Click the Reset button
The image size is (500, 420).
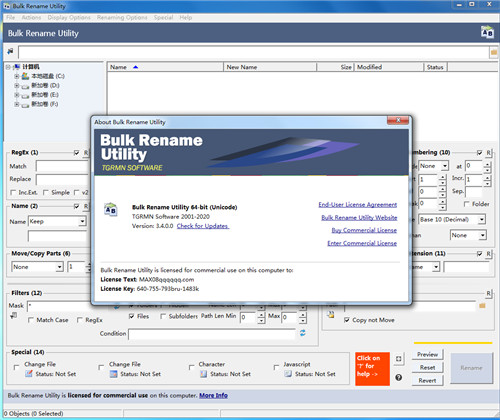point(427,367)
